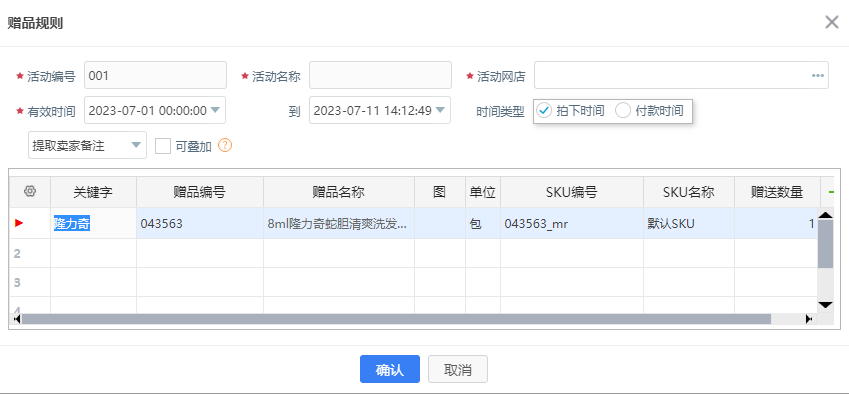
Task: Click the 活动名称 input field
Action: (x=380, y=75)
